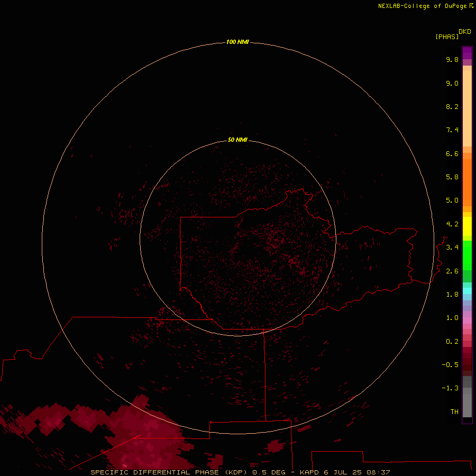The image size is (476, 476).
Task: Click the 9.8 legend value
Action: pos(452,59)
